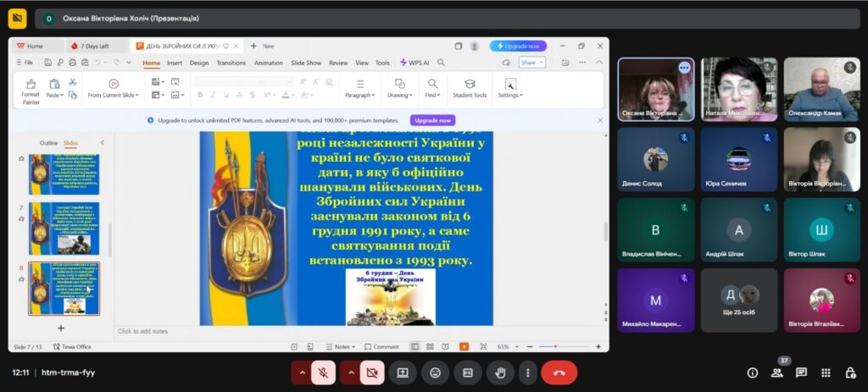The height and width of the screenshot is (392, 868).
Task: Unmute the microphone in call bar
Action: coord(322,373)
